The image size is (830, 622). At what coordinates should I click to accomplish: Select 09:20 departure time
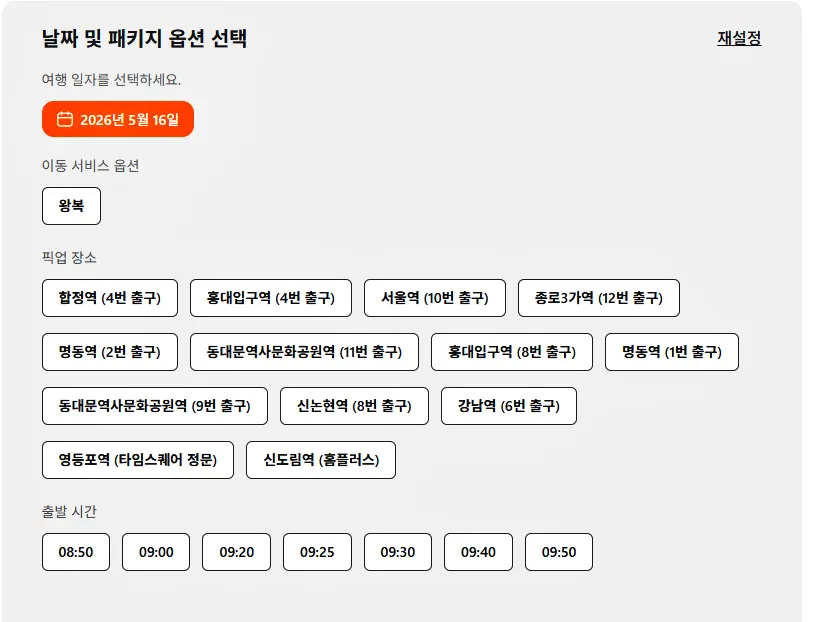click(237, 552)
